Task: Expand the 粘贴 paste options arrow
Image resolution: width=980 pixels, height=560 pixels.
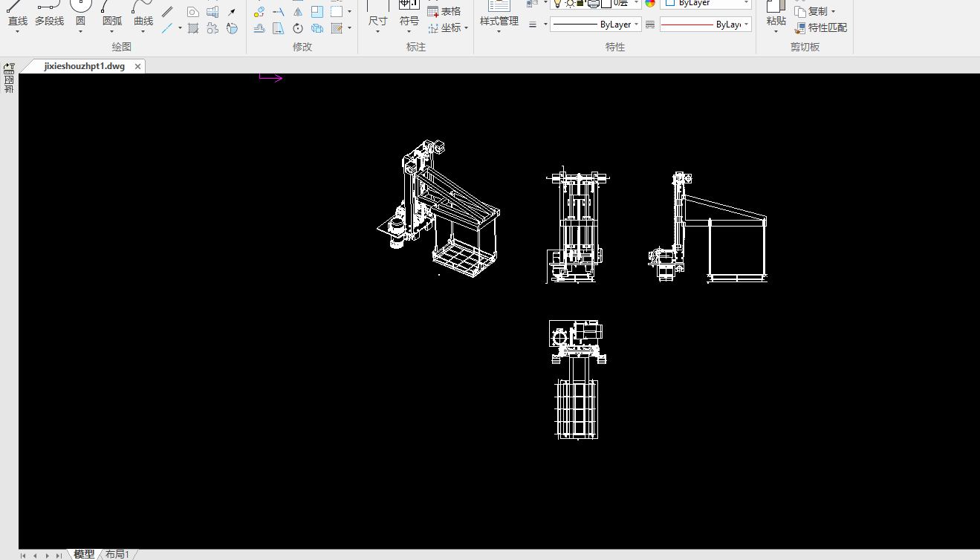Action: coord(776,32)
